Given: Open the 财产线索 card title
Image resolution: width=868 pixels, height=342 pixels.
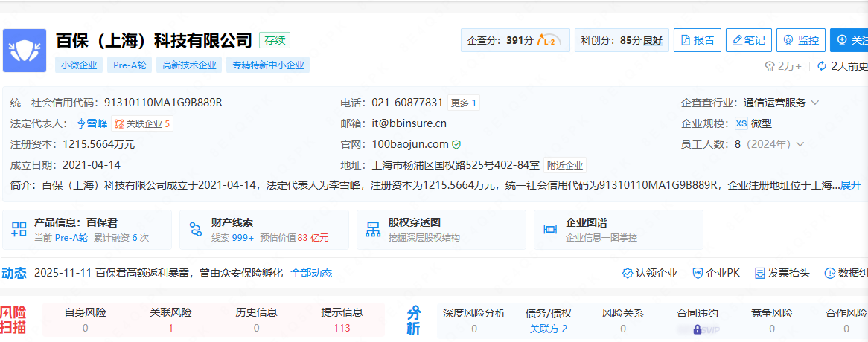Looking at the screenshot, I should coord(232,222).
